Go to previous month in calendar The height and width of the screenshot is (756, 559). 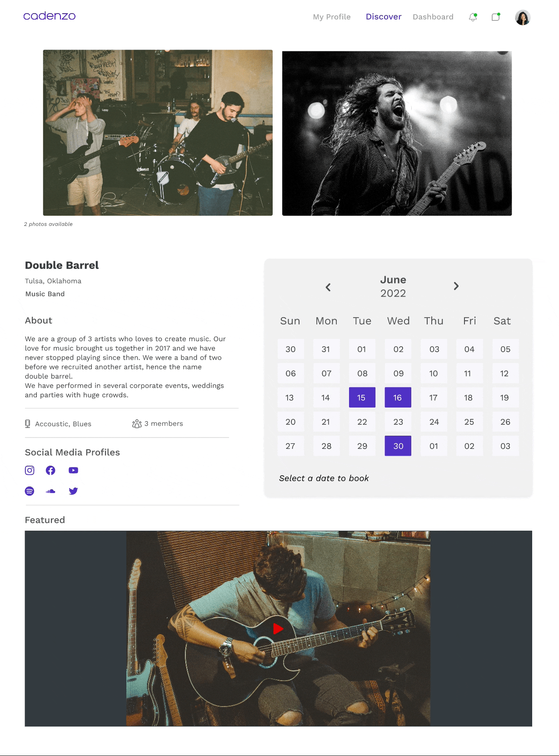click(x=328, y=287)
